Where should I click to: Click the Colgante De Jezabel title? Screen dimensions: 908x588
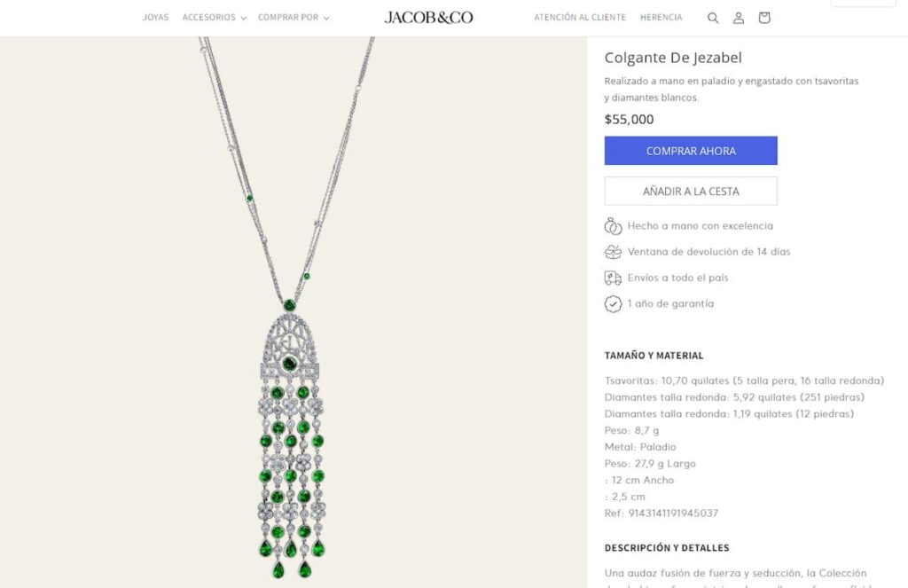pos(673,58)
